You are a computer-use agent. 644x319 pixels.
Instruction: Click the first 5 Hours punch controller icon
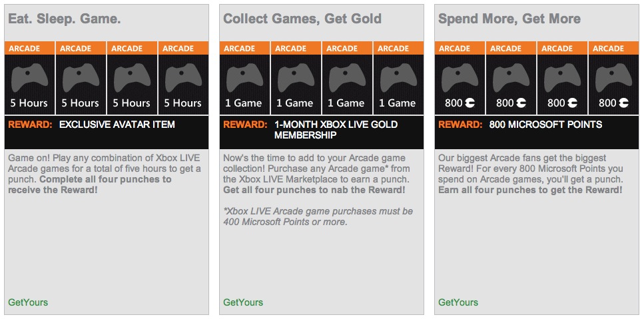(29, 77)
